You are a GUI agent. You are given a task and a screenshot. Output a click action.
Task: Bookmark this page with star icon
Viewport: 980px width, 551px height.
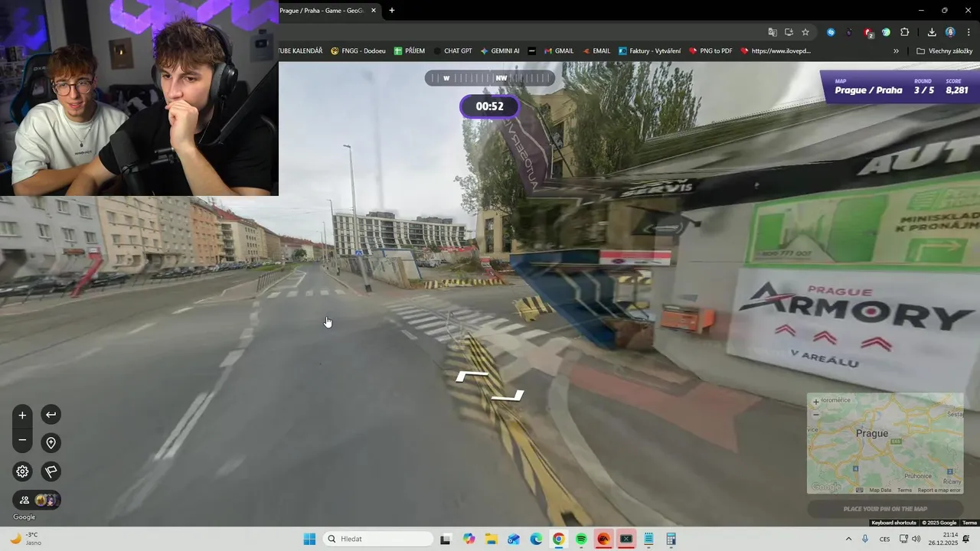pos(805,32)
